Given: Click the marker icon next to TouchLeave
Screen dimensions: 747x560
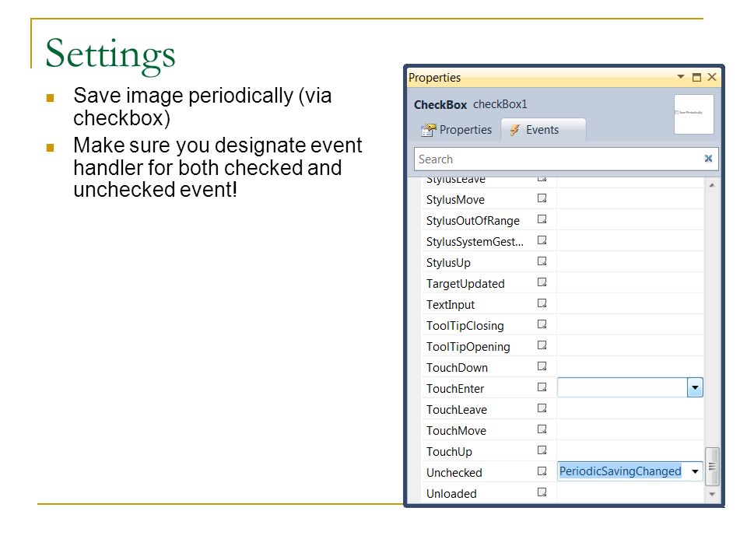Looking at the screenshot, I should point(542,408).
